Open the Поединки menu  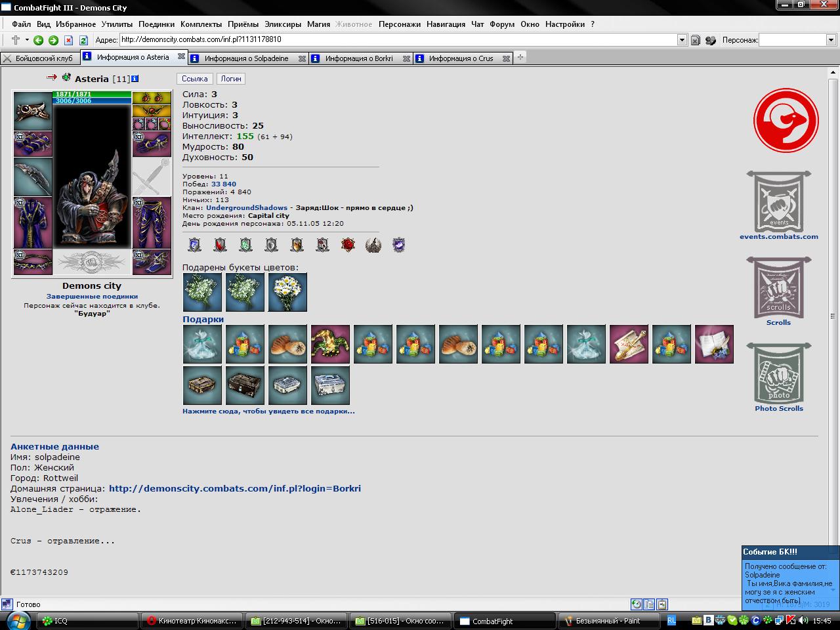[156, 24]
